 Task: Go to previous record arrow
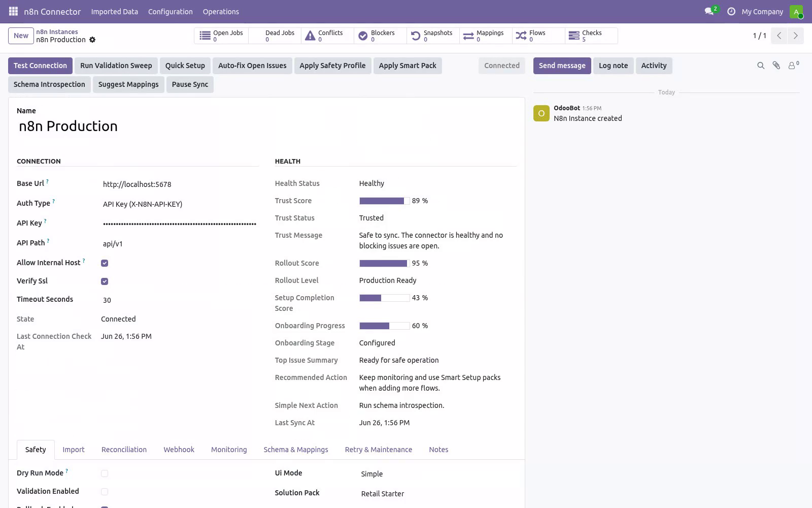tap(779, 36)
